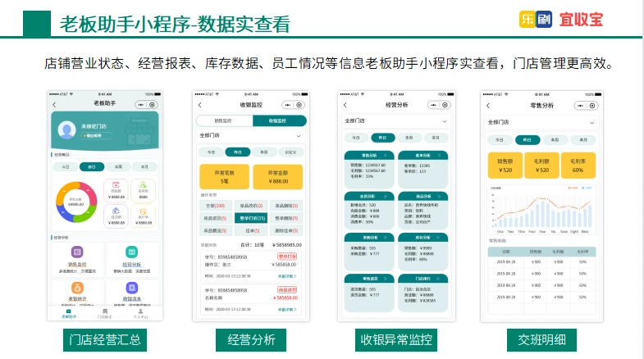Image resolution: width=644 pixels, height=359 pixels.
Task: Switch to the 销售监控 tab
Action: tap(223, 120)
